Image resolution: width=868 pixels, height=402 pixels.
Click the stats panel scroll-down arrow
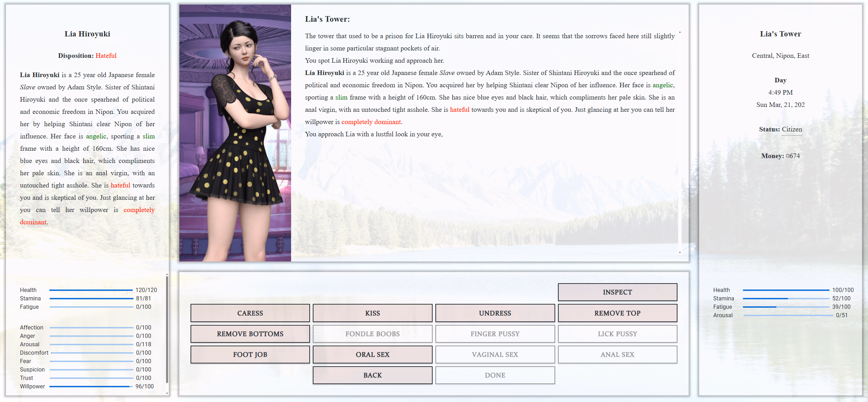tap(167, 393)
